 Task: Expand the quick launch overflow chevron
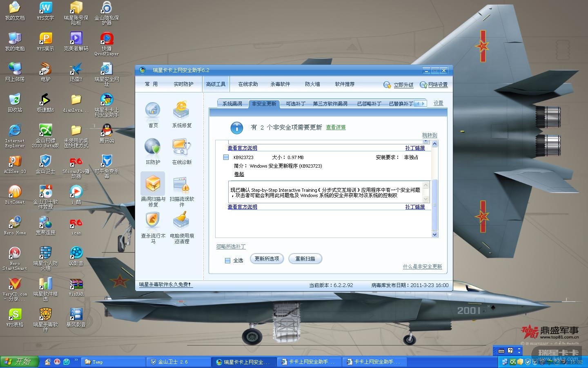point(76,360)
